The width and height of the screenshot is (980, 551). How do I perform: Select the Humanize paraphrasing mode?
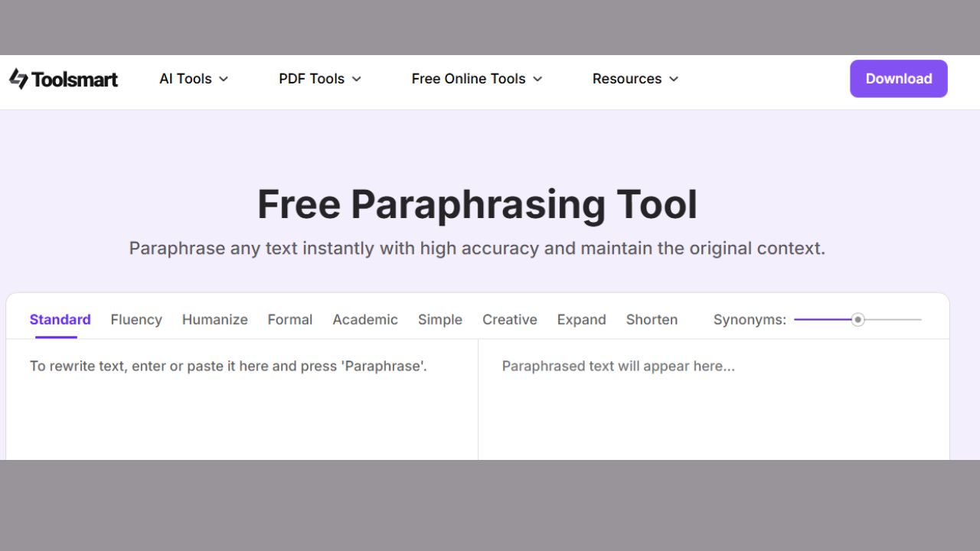coord(214,319)
